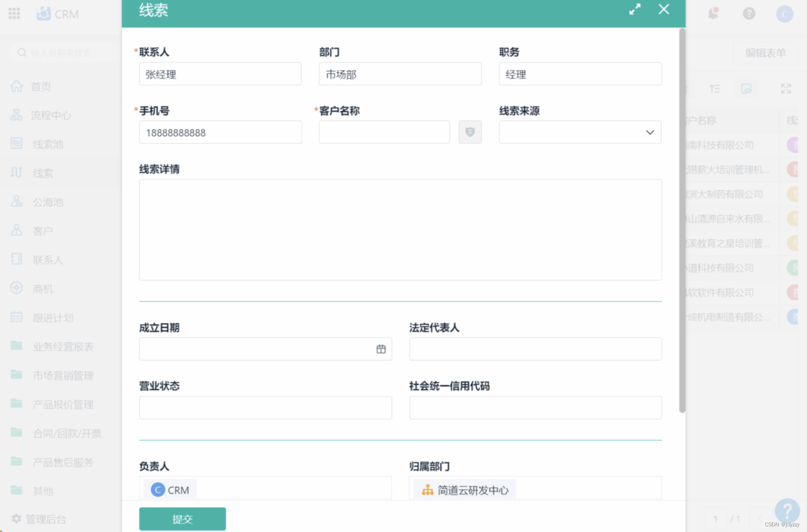Open the app grid launcher icon
Viewport: 807px width, 532px height.
pyautogui.click(x=14, y=14)
